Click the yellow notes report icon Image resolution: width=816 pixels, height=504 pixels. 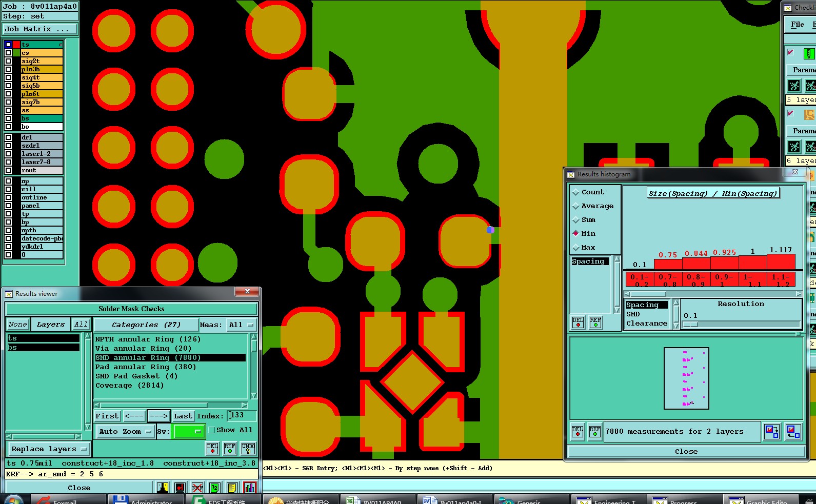tap(232, 488)
